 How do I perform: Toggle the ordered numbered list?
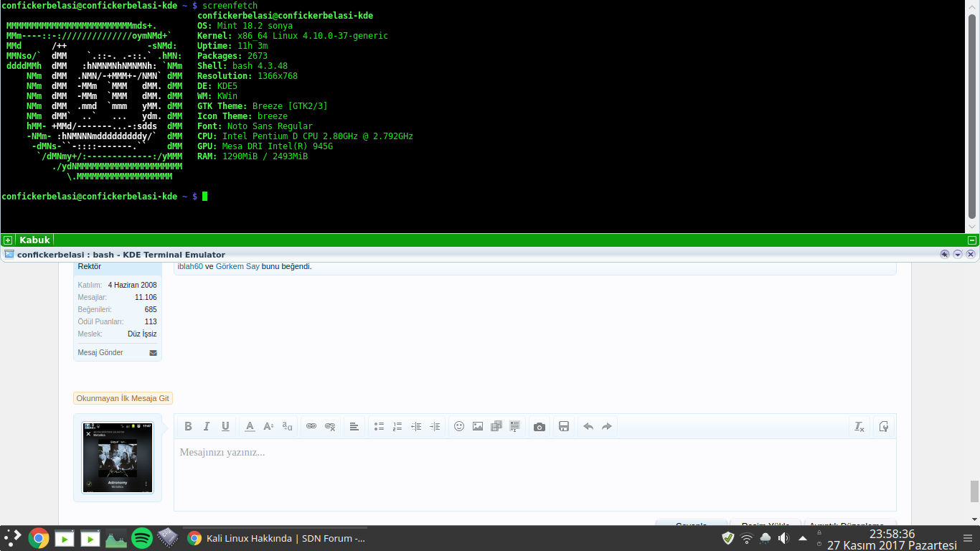click(397, 426)
